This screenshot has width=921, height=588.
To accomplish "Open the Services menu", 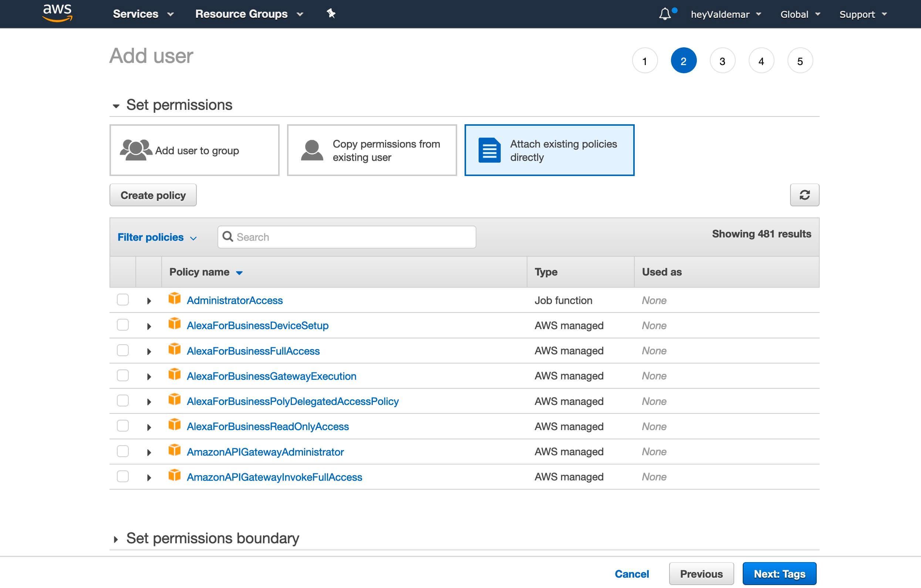I will click(x=141, y=13).
